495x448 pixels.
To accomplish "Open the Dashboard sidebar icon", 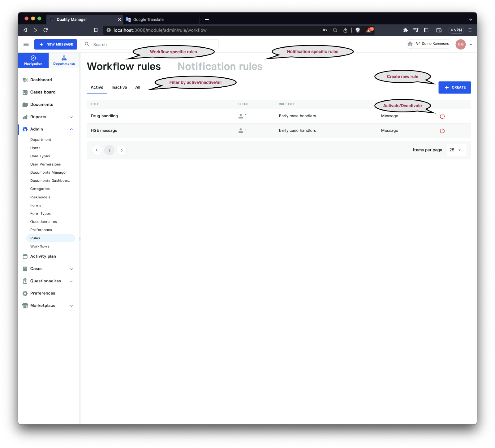I will 25,80.
